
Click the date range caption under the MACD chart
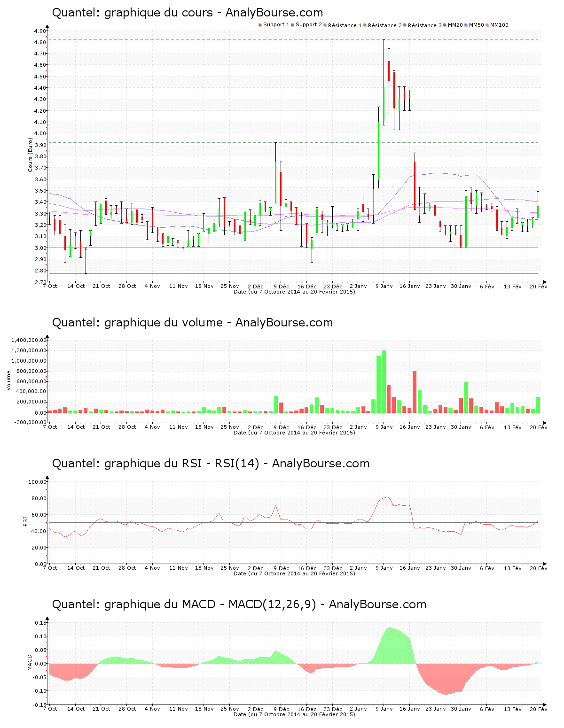[294, 714]
